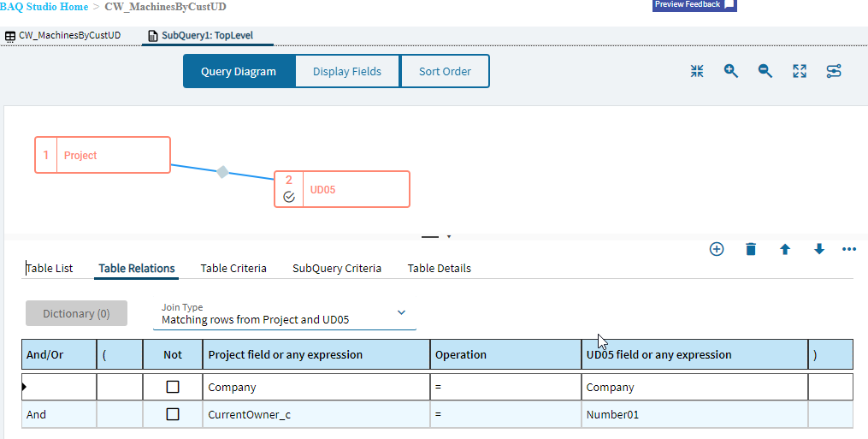The width and height of the screenshot is (868, 439).
Task: Switch to the Display Fields tab
Action: [x=347, y=72]
